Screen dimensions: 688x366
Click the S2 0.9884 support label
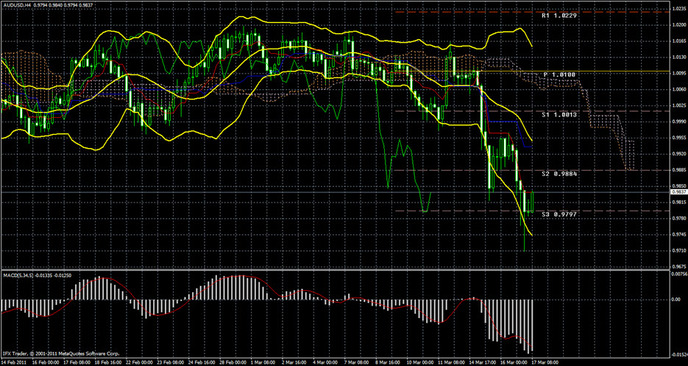click(558, 174)
